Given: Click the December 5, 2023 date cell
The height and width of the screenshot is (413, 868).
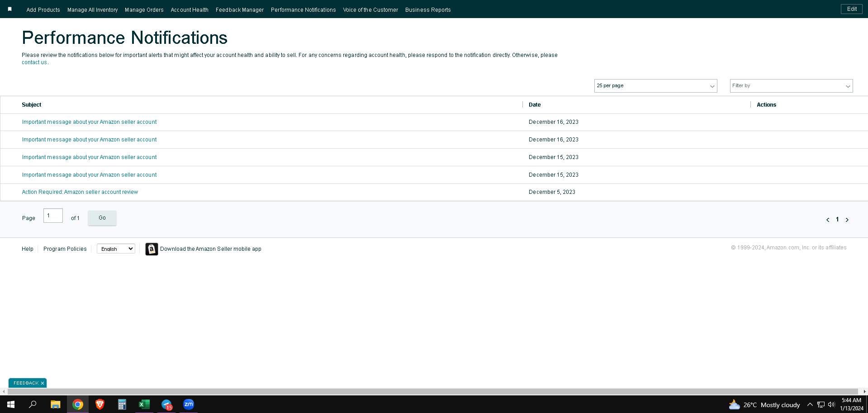Looking at the screenshot, I should pos(552,192).
